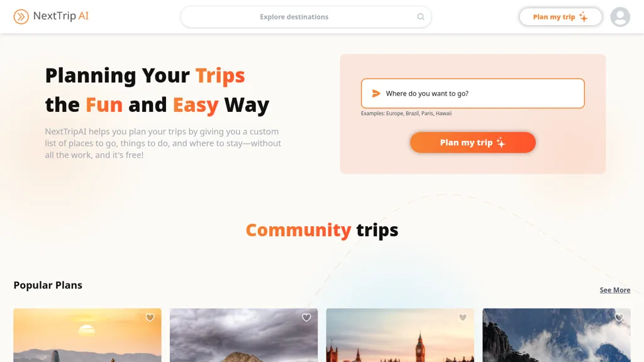Screen dimensions: 644x362
Task: Toggle the heart on the Big Ben card
Action: pyautogui.click(x=463, y=318)
